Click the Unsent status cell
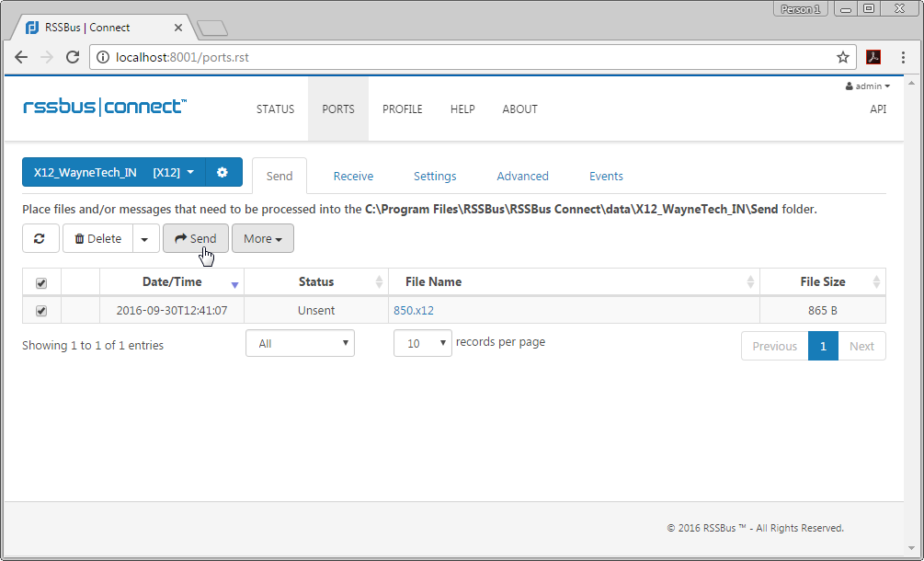The width and height of the screenshot is (924, 561). pyautogui.click(x=316, y=311)
